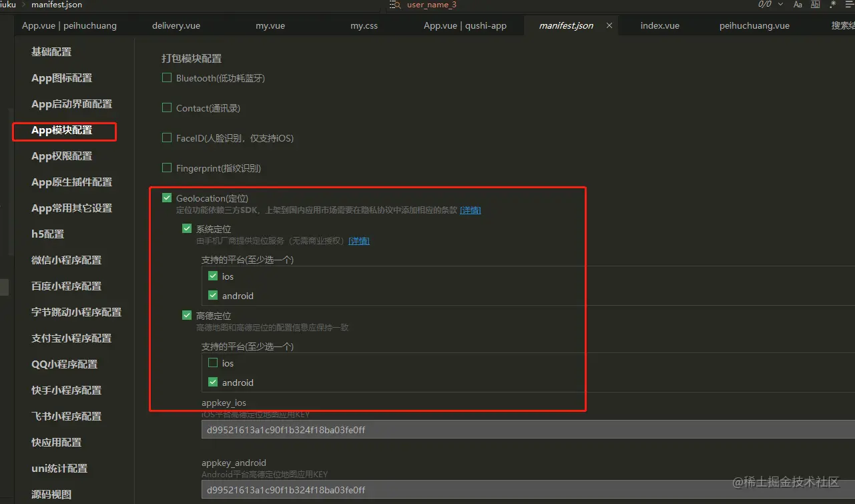Open the my.css tab
855x504 pixels.
364,25
